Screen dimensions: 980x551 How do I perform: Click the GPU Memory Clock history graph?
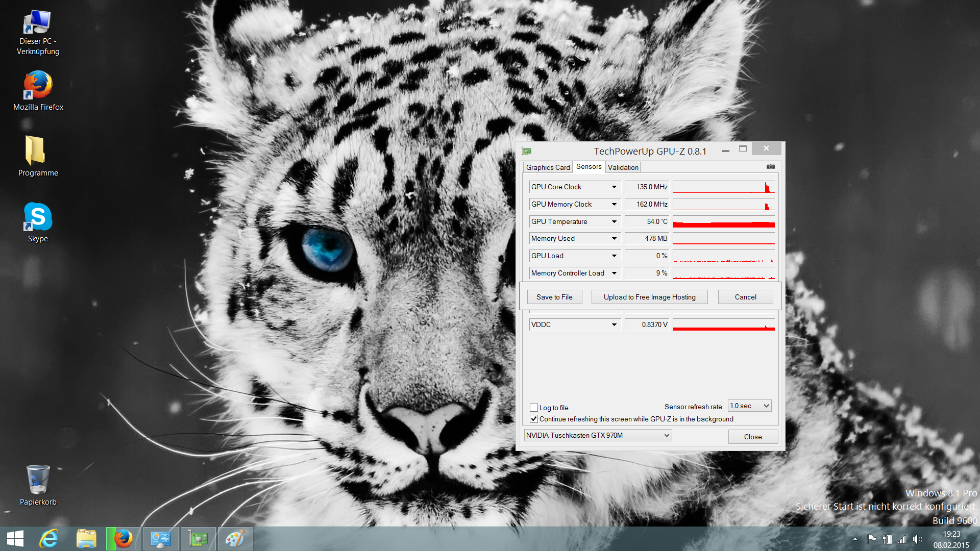click(724, 204)
